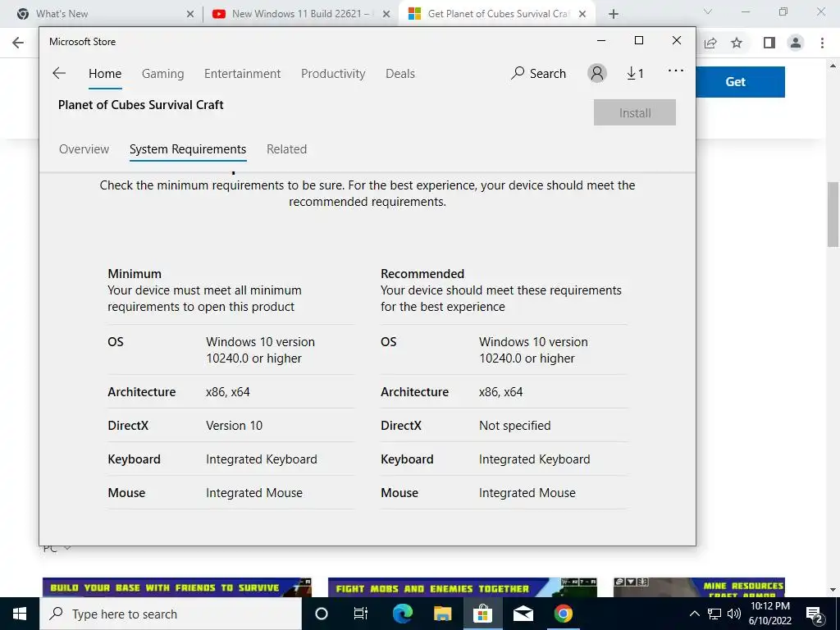
Task: Switch to New Windows 11 Build tab
Action: (301, 14)
